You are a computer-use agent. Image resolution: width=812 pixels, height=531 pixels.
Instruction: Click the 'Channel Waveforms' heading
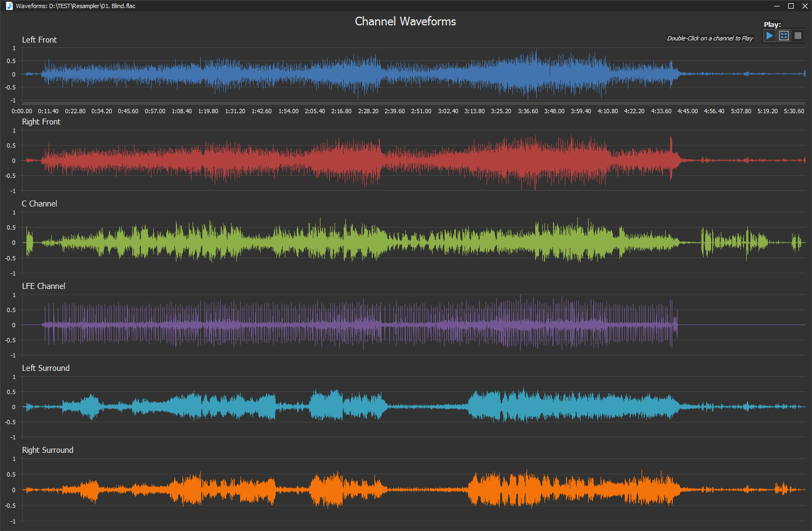pyautogui.click(x=405, y=22)
